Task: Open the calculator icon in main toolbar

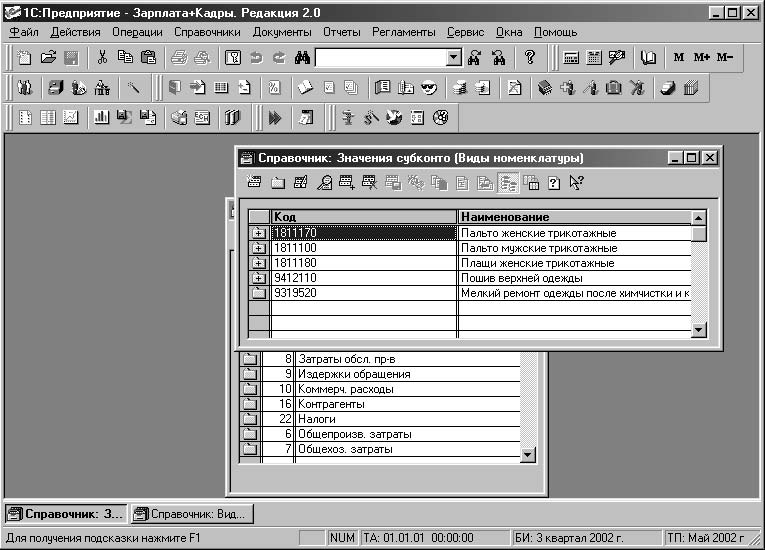Action: tap(571, 58)
